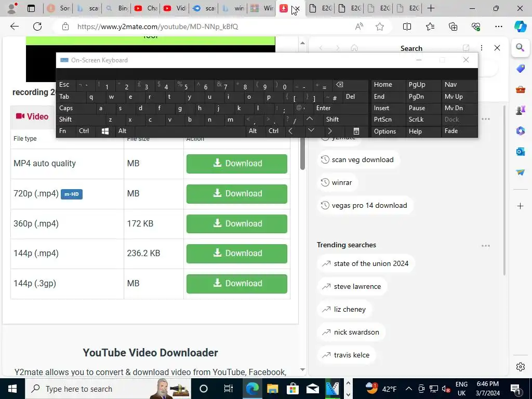Click the browser back arrow
The height and width of the screenshot is (399, 532).
pos(15,26)
